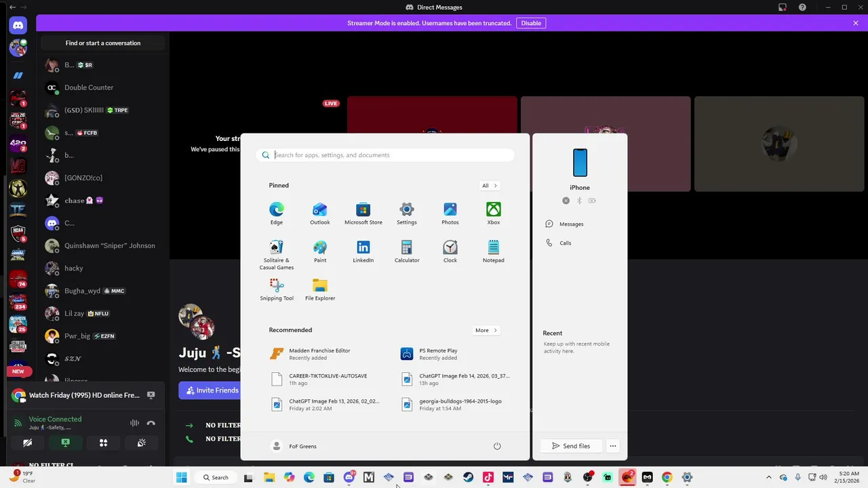Click the Discord home Direct Messages icon
This screenshot has width=868, height=488.
(18, 26)
